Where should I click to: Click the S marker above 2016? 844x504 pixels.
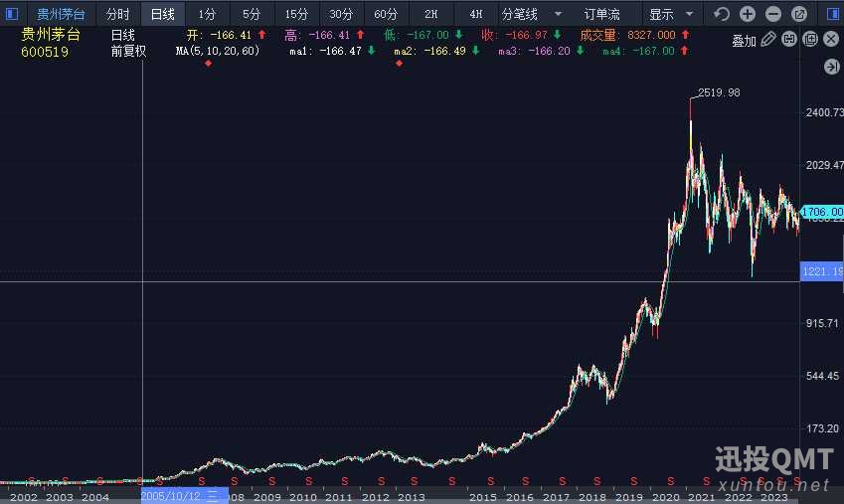[x=525, y=481]
